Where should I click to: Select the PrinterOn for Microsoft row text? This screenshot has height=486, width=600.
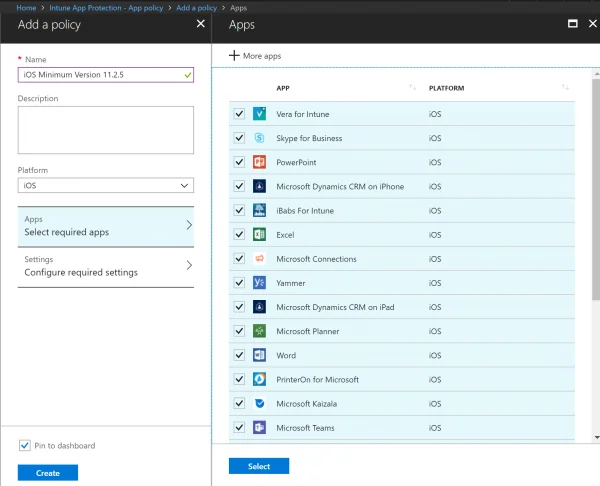click(x=318, y=380)
